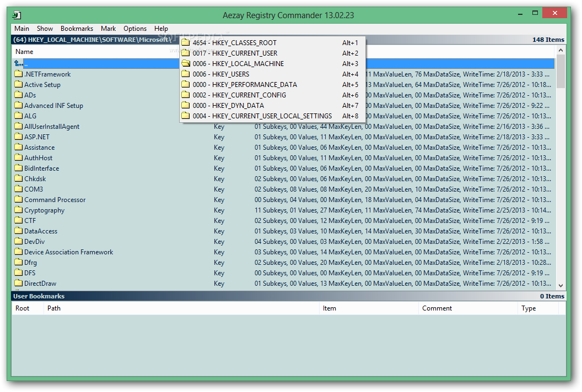Click the Comment column header in bookmarks
Image resolution: width=582 pixels, height=392 pixels.
(468, 308)
